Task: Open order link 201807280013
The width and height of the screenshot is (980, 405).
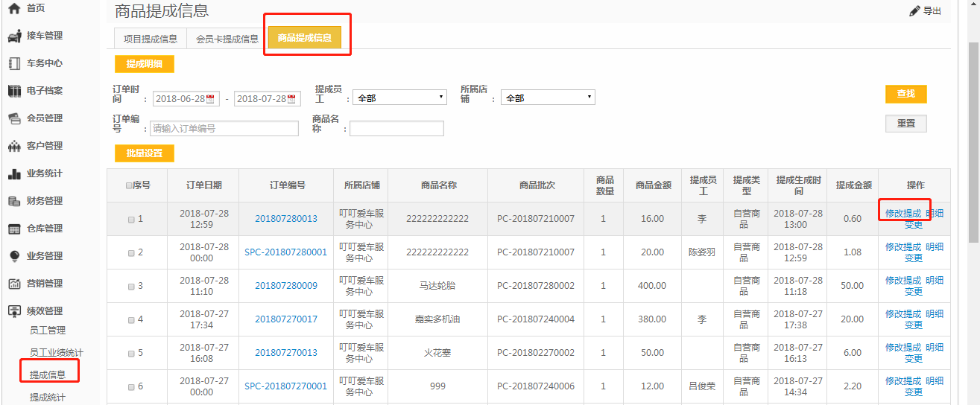Action: coord(285,219)
